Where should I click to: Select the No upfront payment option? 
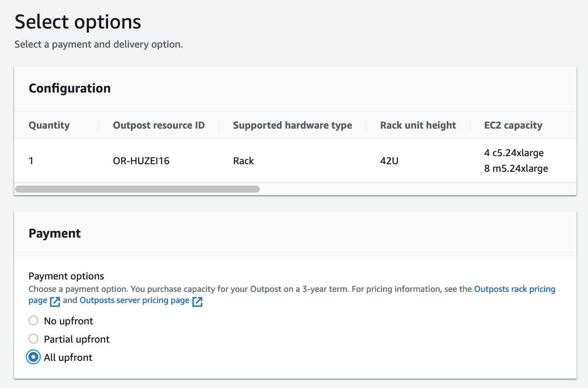pos(33,321)
